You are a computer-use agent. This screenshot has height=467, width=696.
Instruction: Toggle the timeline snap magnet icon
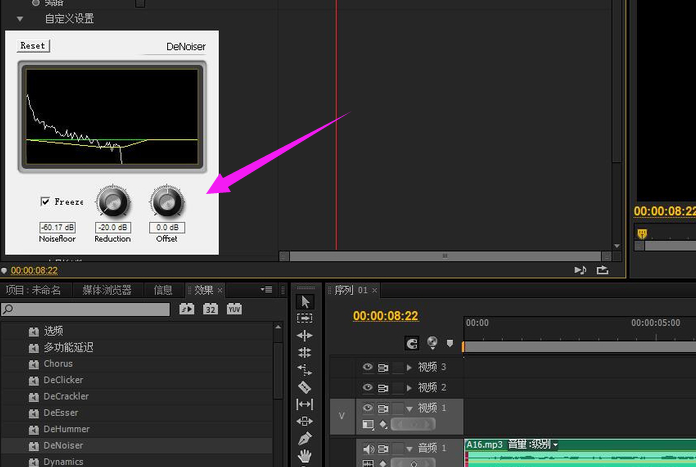coord(412,343)
